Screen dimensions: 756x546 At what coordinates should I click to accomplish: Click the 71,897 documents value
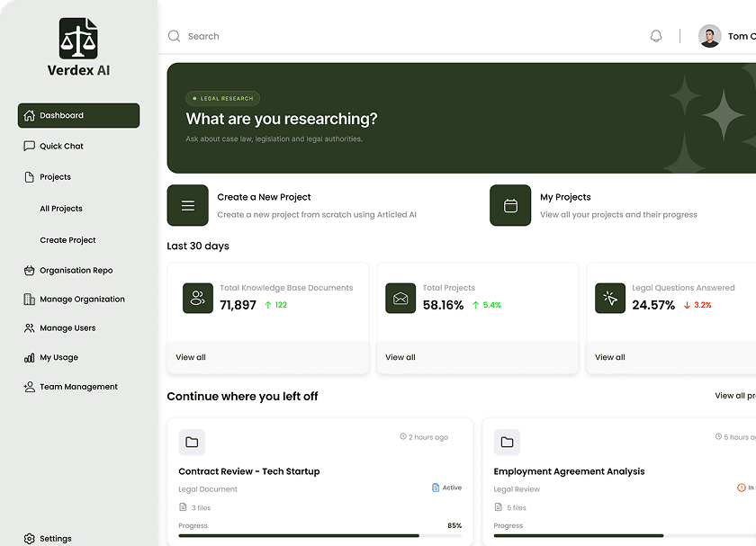tap(238, 305)
